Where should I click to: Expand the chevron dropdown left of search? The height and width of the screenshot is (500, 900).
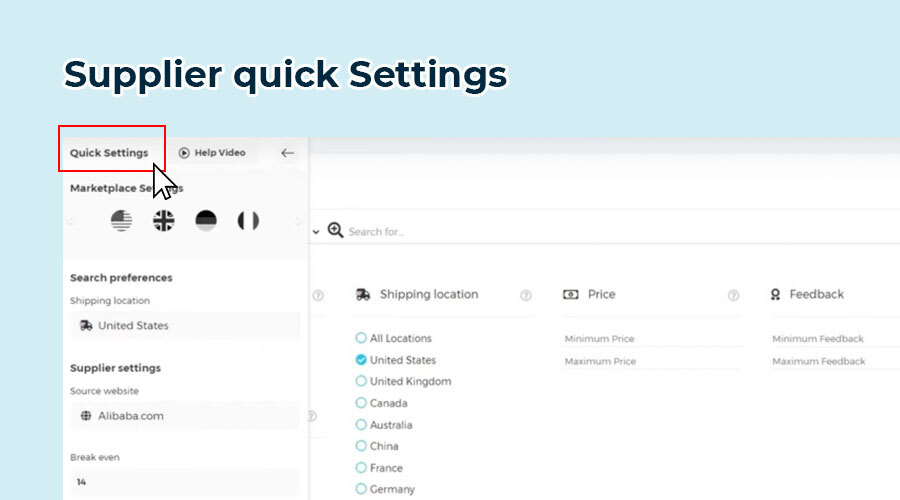tap(316, 232)
